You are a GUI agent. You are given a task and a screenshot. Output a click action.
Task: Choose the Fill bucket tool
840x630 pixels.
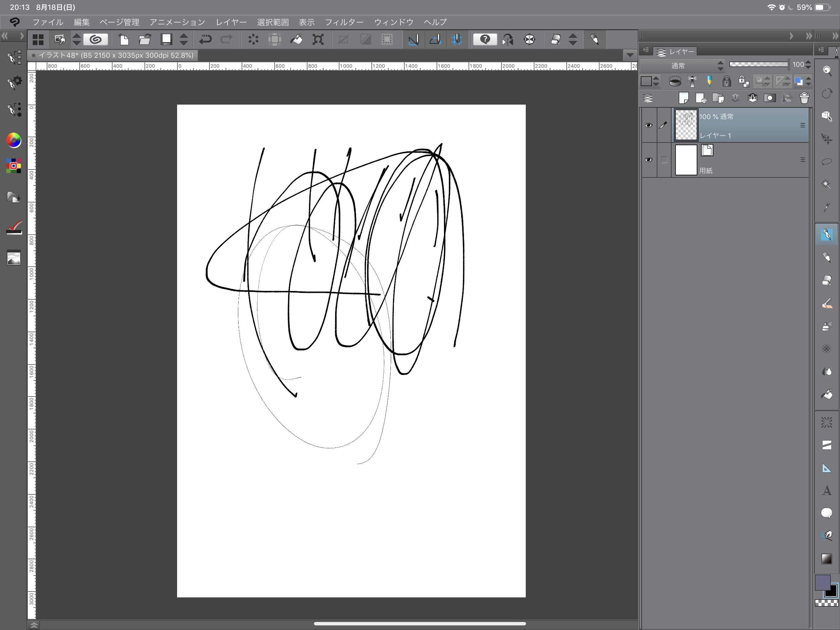(x=826, y=395)
